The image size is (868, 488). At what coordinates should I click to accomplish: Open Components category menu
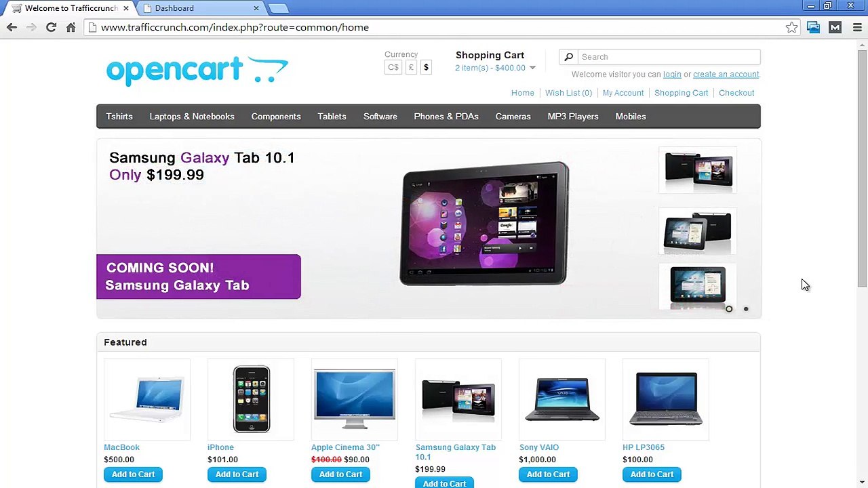tap(276, 117)
